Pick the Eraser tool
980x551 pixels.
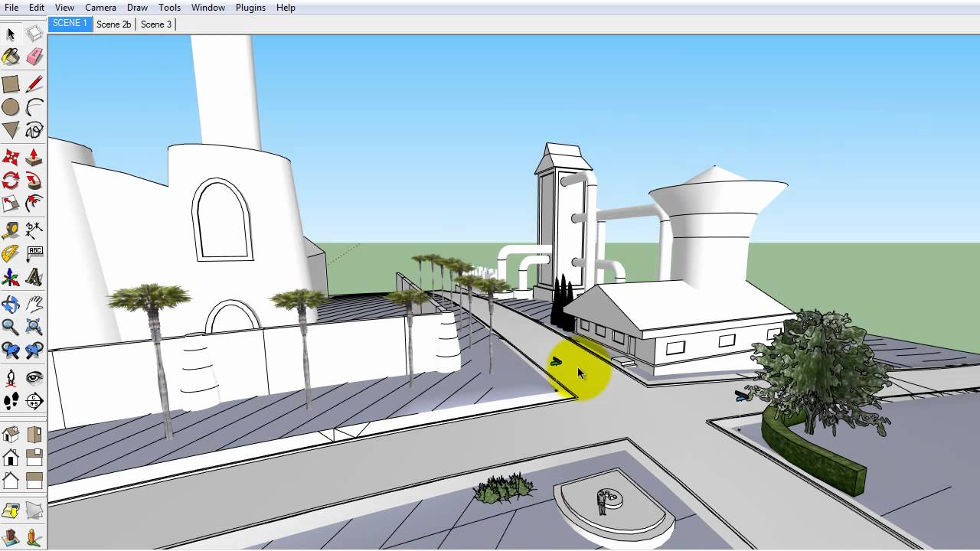pyautogui.click(x=34, y=57)
